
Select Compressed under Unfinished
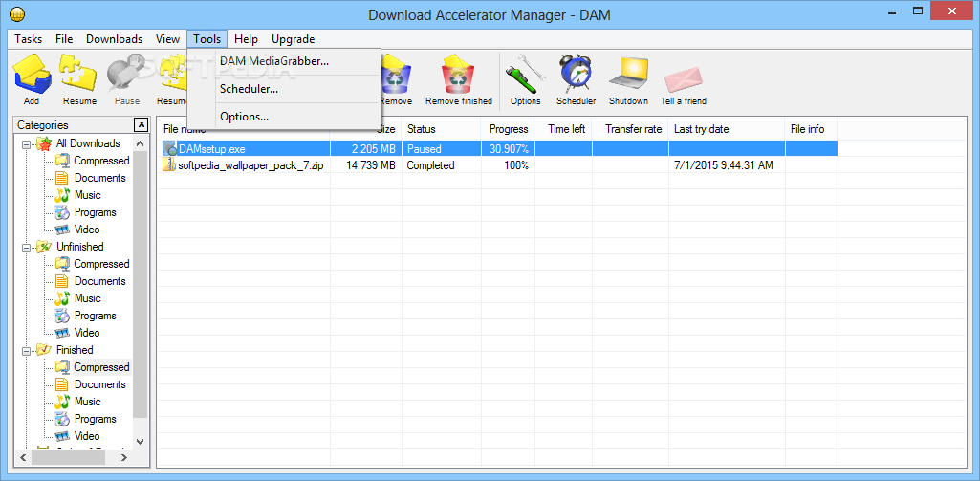101,264
